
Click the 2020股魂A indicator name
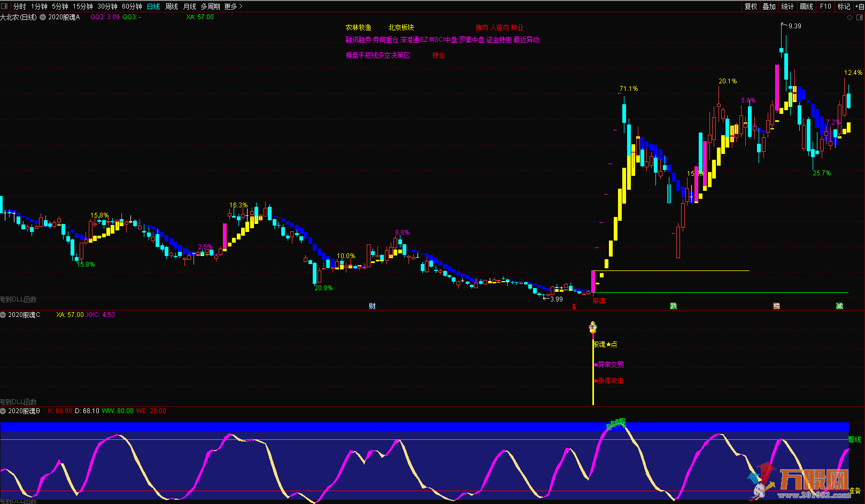click(x=64, y=17)
